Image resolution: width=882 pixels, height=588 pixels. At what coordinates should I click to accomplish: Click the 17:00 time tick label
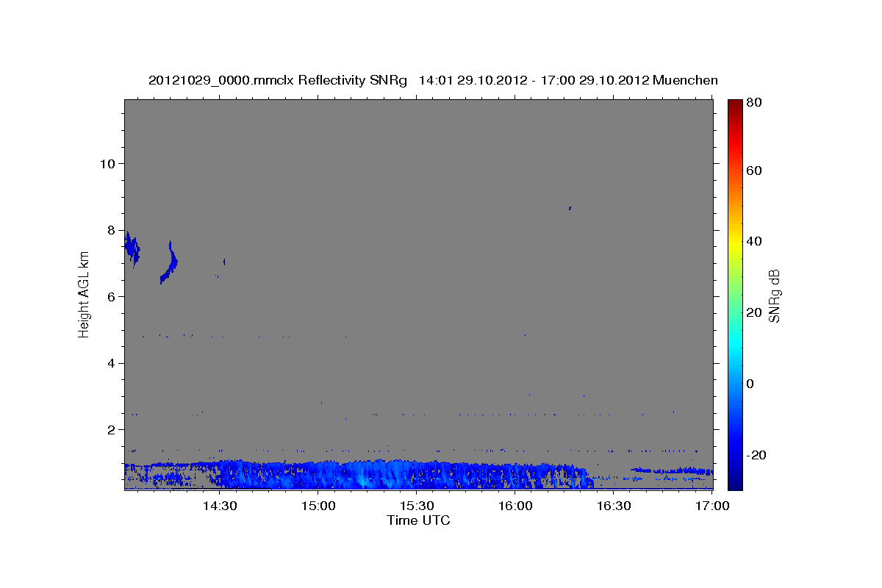coord(711,506)
